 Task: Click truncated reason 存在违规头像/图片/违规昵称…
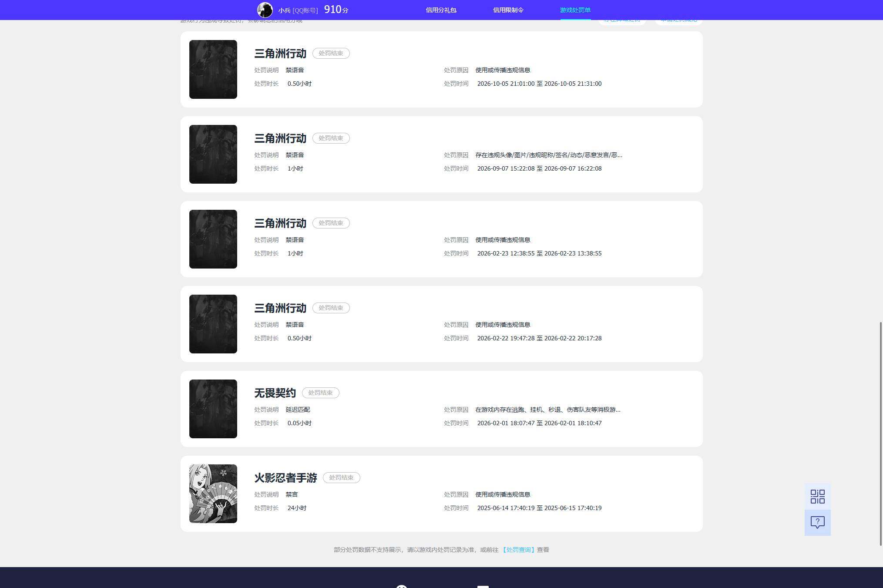(549, 155)
